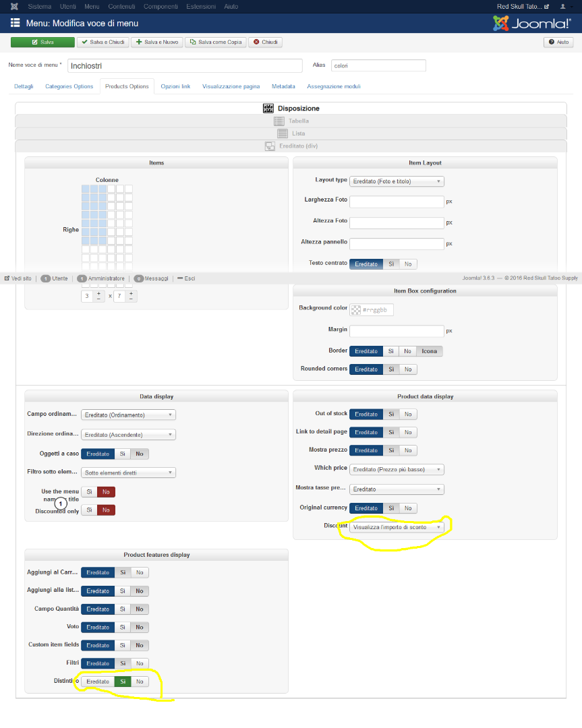
Task: Switch to the Dettagli tab
Action: pos(24,86)
